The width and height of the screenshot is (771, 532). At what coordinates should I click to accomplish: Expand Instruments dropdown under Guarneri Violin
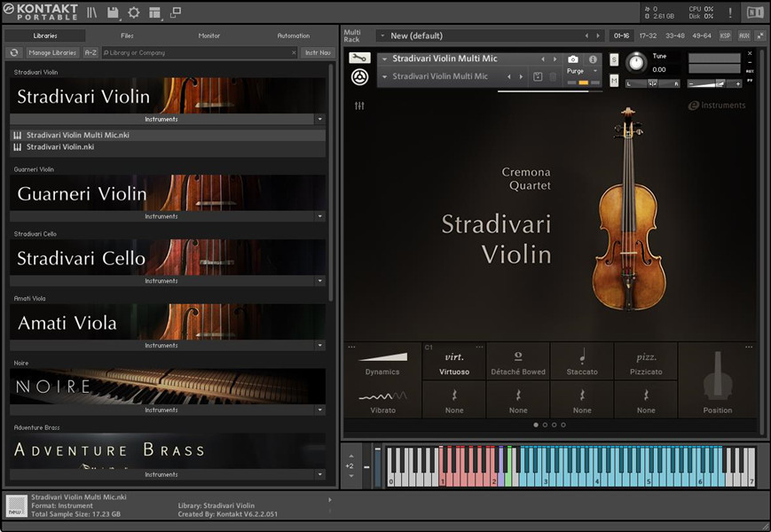319,216
